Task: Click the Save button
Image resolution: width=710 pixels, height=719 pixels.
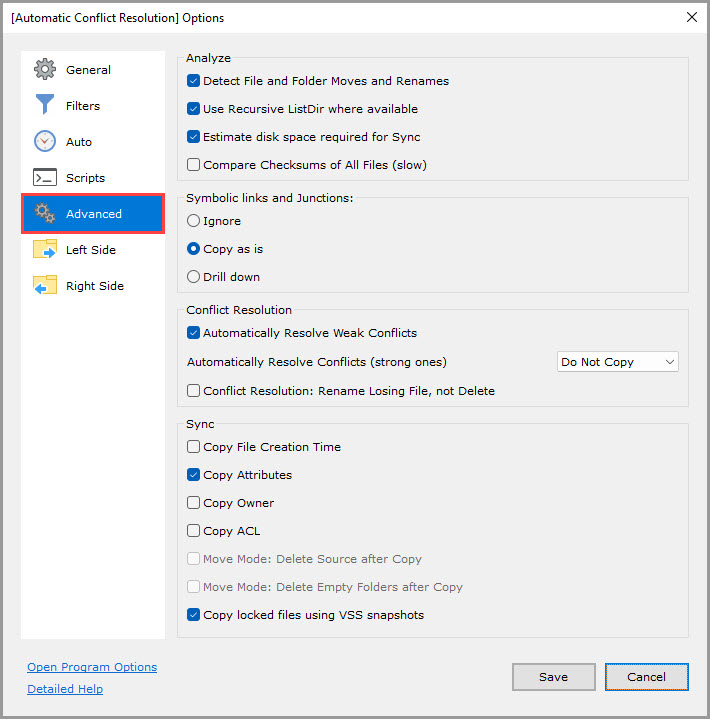Action: (553, 677)
